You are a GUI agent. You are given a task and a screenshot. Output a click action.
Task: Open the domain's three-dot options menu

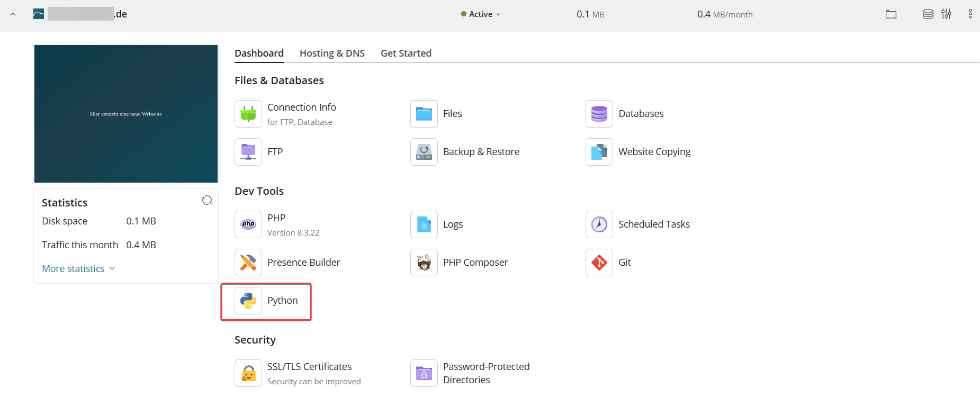970,14
